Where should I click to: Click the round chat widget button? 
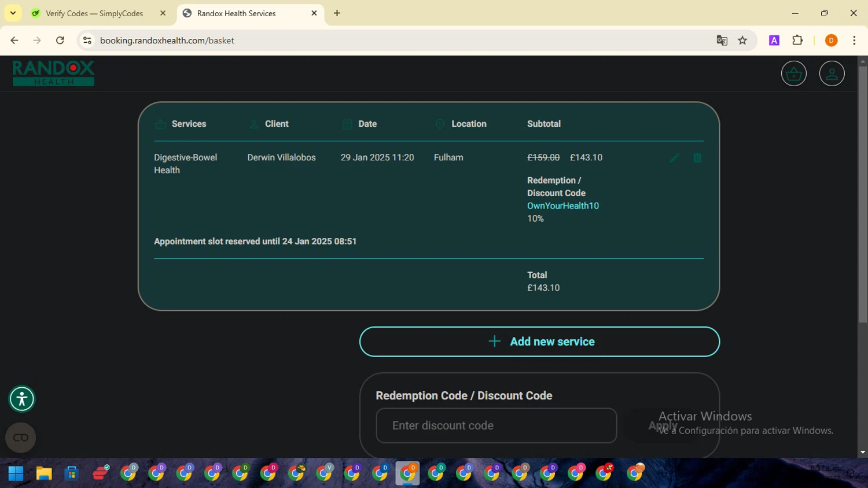21,438
